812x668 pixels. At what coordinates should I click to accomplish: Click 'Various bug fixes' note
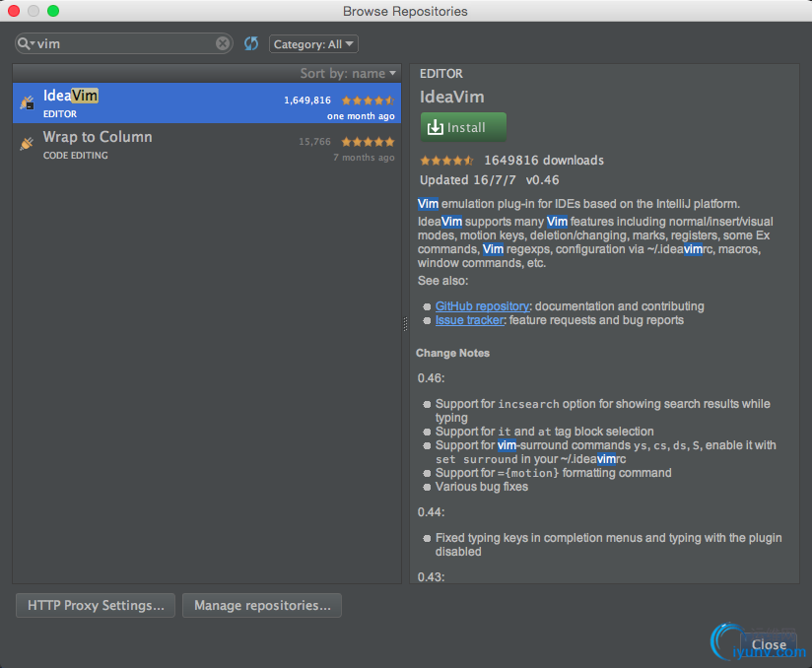pos(482,487)
